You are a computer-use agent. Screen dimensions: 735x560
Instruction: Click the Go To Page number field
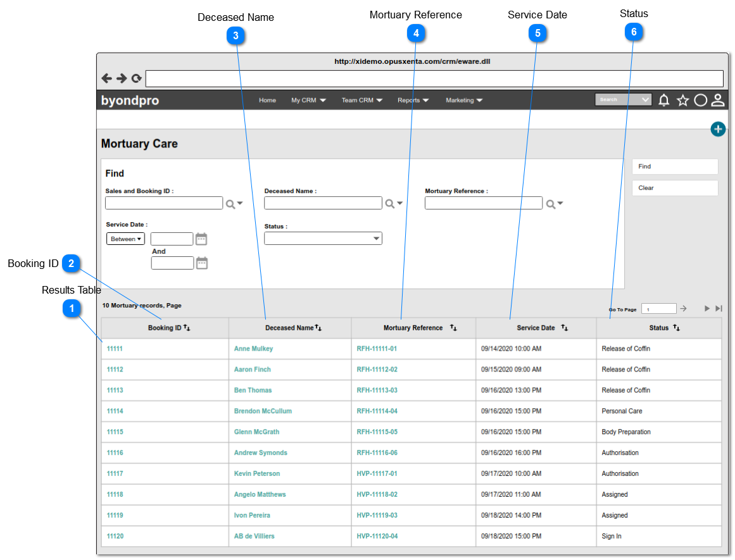(658, 309)
